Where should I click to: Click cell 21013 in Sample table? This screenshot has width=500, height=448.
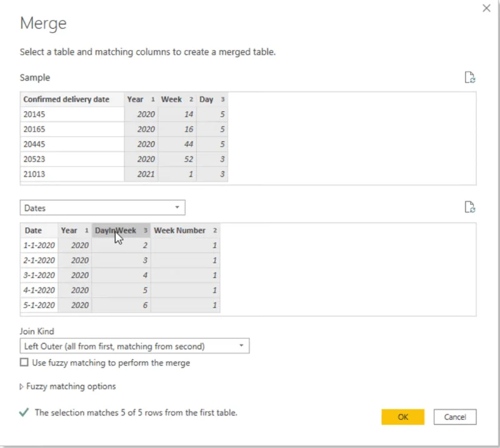(72, 174)
